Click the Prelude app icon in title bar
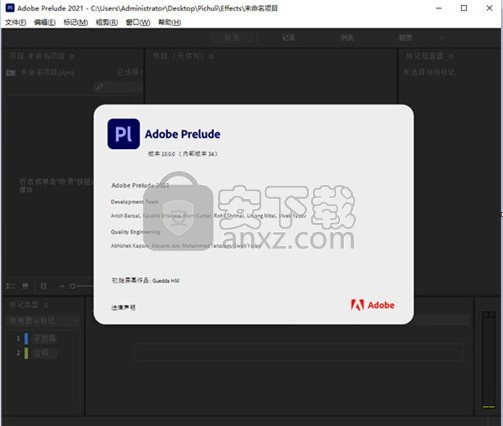The image size is (503, 426). 10,8
